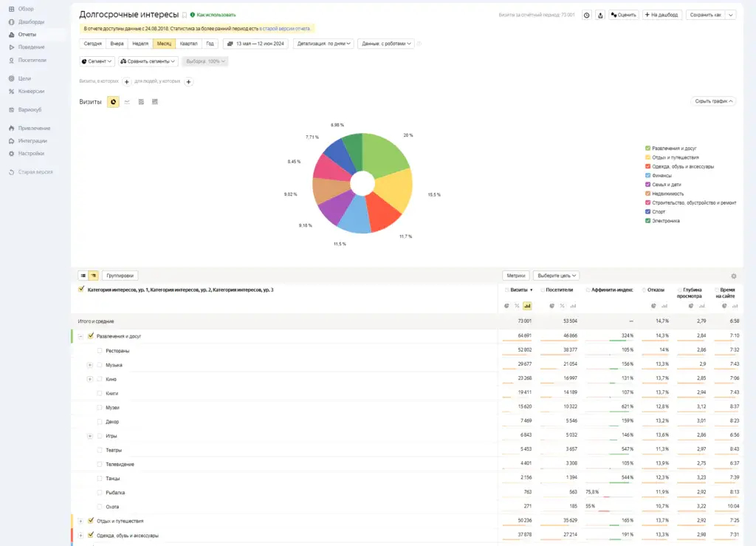Open the report history clock icon
Viewport: 756px width, 546px height.
(586, 15)
